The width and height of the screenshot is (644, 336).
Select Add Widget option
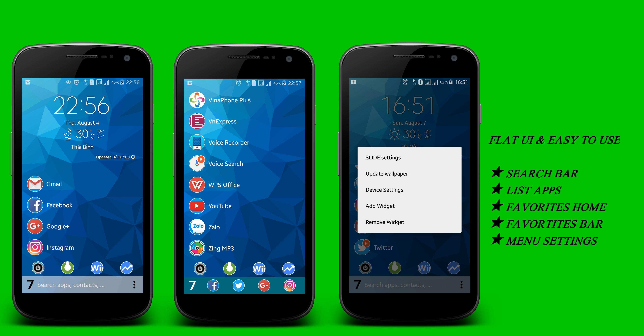click(x=380, y=206)
